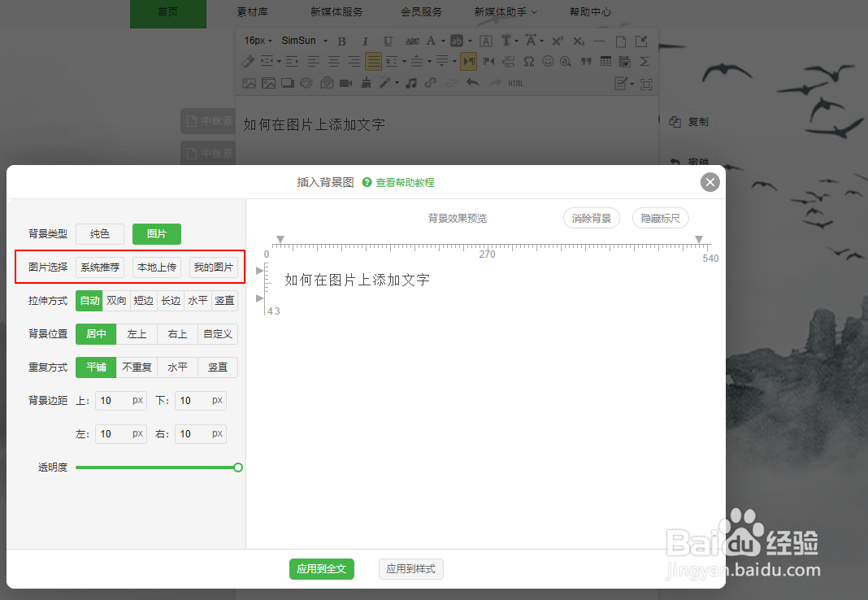The height and width of the screenshot is (600, 868).
Task: Undo the last edit with the undo arrow
Action: (x=473, y=83)
